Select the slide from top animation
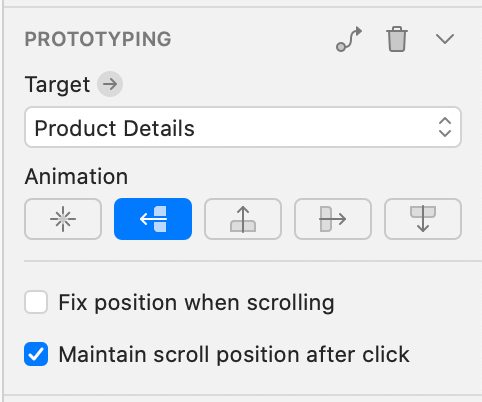 pos(423,219)
